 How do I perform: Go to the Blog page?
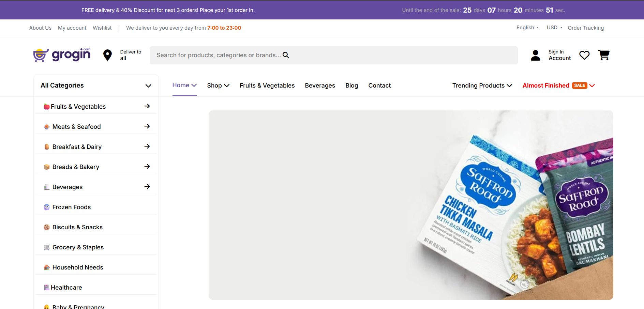point(351,86)
